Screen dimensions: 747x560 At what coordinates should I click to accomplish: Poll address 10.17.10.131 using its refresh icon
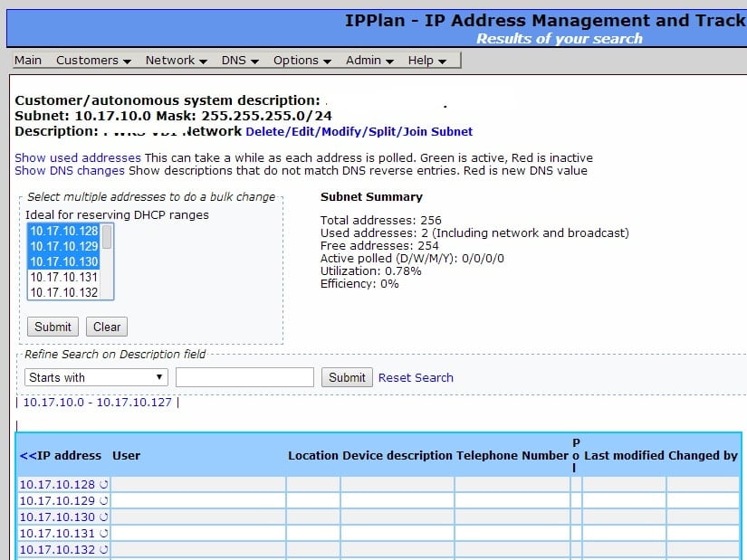tap(103, 534)
